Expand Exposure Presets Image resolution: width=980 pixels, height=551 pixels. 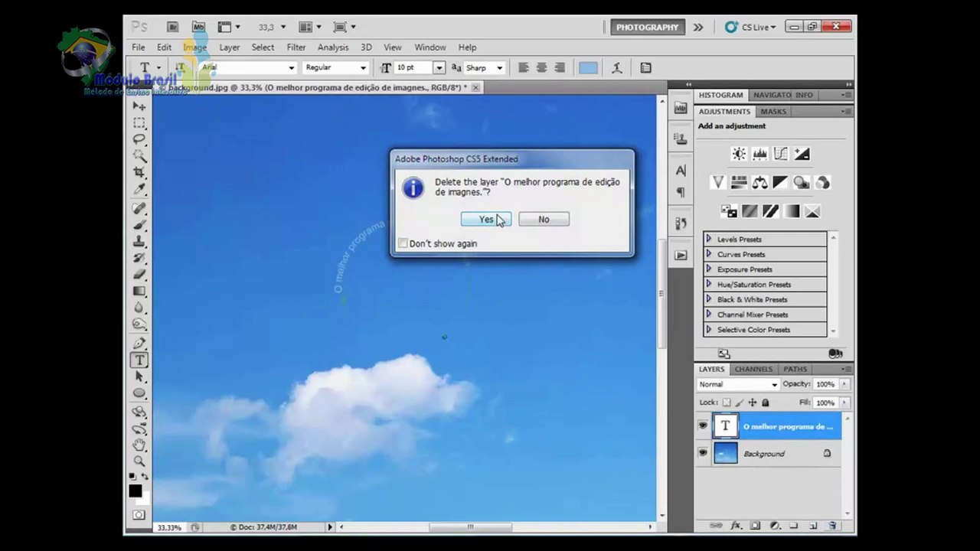pyautogui.click(x=709, y=269)
